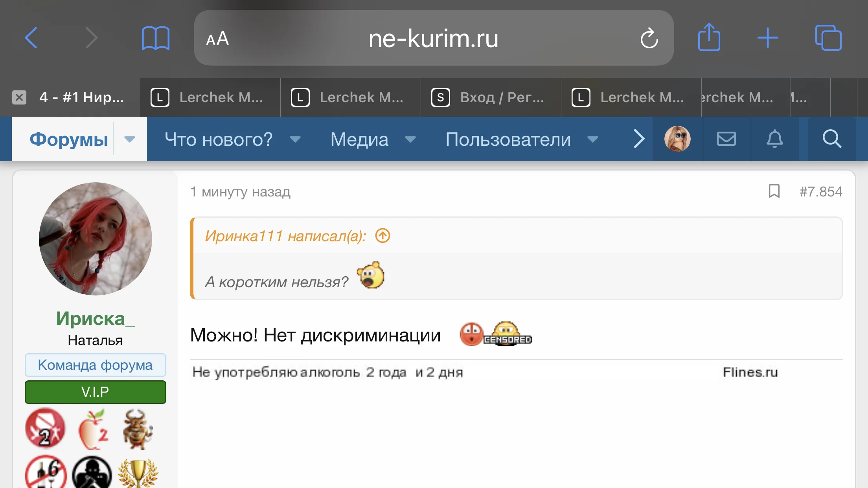Open the Пользователи menu item
The image size is (868, 488).
(508, 139)
